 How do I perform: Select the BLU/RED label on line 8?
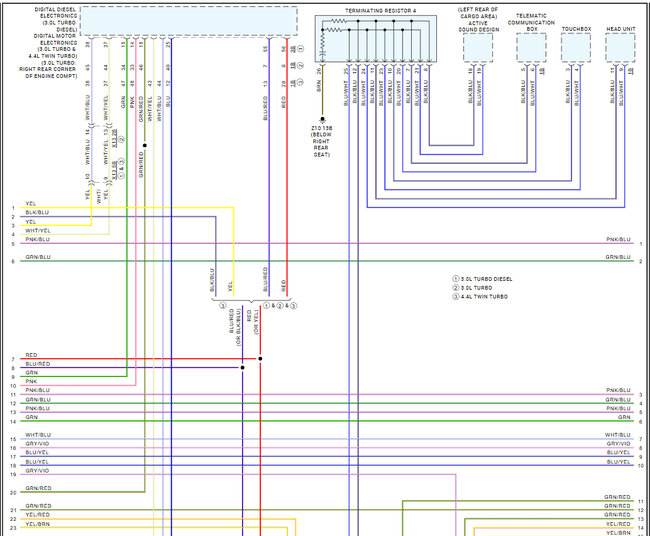tap(37, 364)
